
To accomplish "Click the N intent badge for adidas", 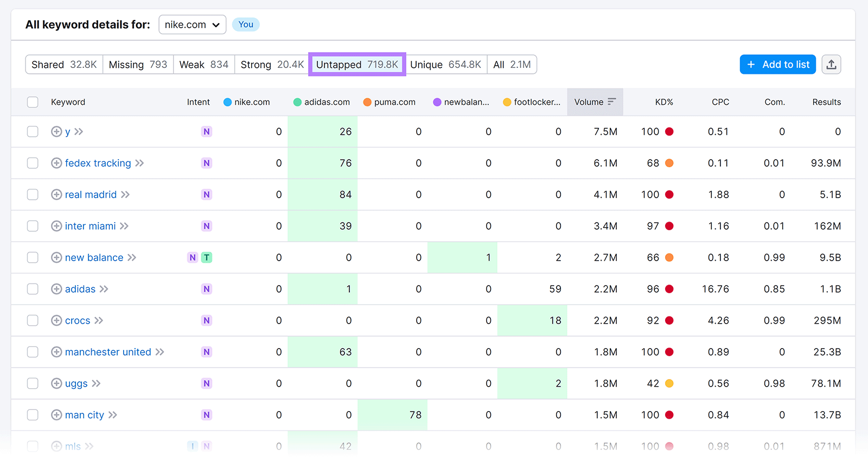I will click(x=207, y=289).
